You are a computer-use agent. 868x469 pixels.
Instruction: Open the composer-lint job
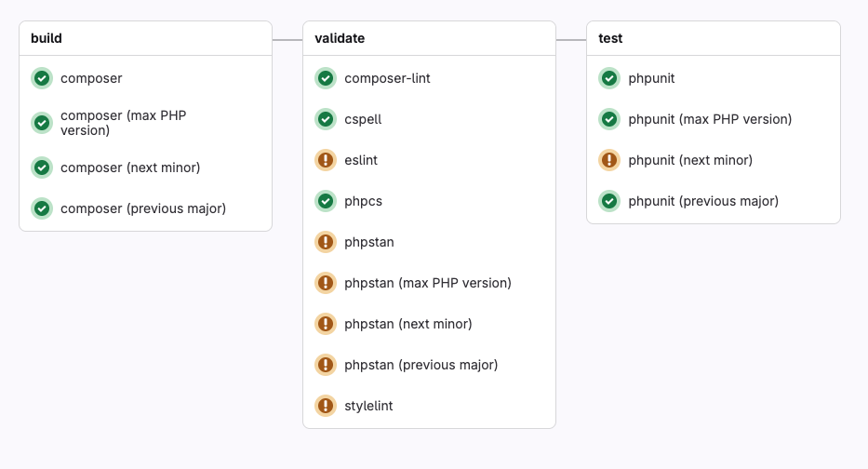point(387,78)
